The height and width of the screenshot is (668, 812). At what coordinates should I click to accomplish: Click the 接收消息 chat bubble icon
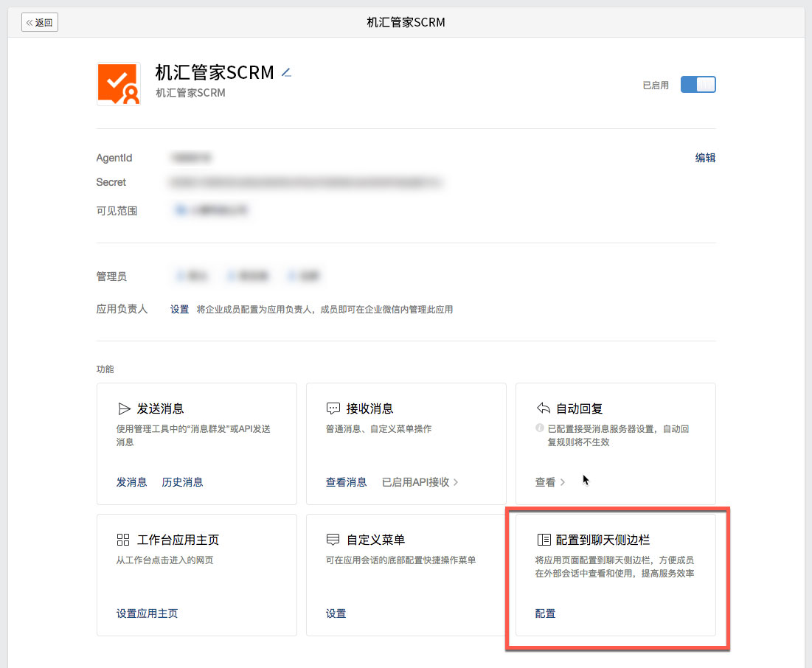(x=333, y=408)
